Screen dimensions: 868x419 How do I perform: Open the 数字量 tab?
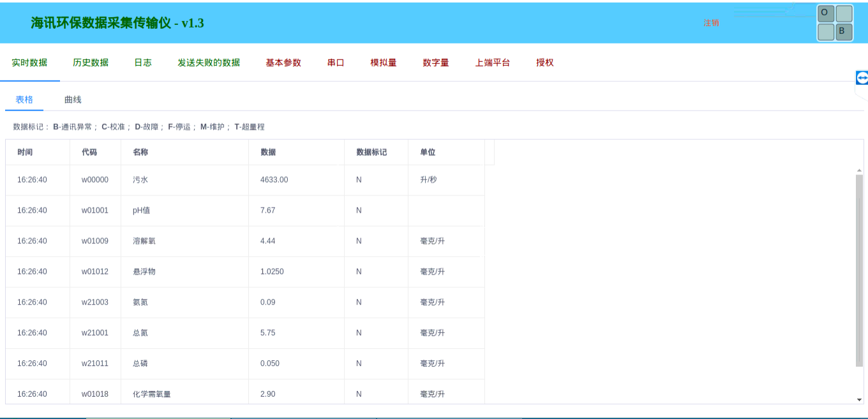pyautogui.click(x=436, y=63)
